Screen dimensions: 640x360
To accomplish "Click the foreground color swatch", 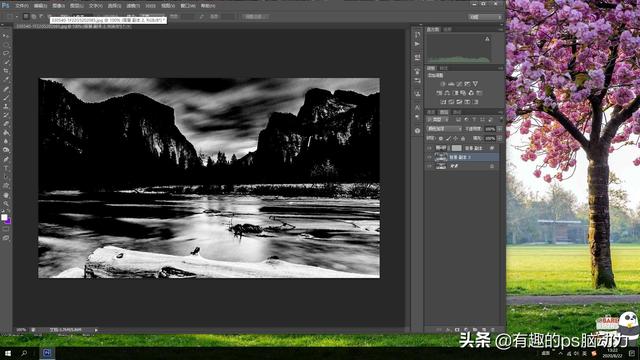I will click(4, 217).
